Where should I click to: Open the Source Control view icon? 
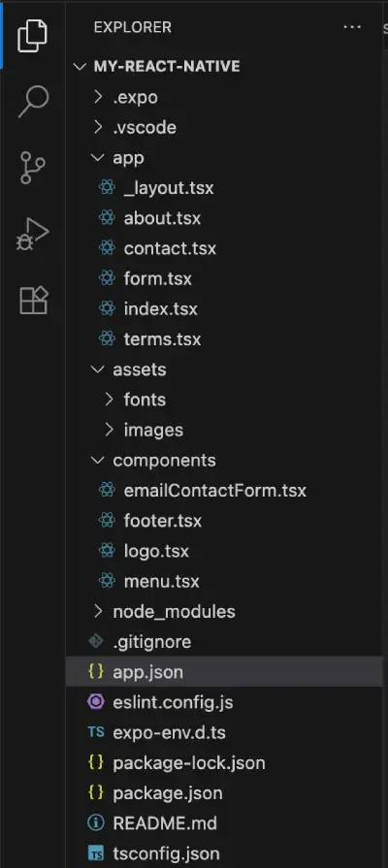(x=33, y=168)
